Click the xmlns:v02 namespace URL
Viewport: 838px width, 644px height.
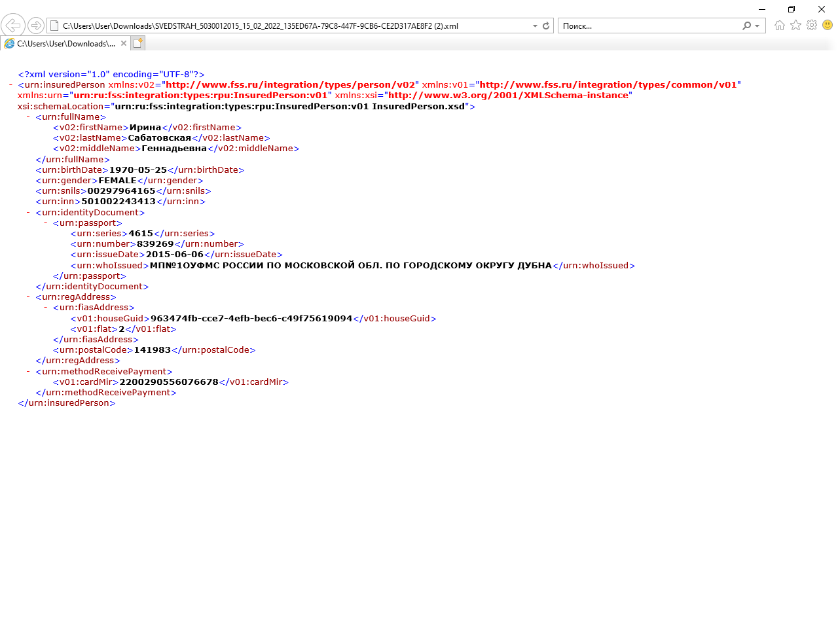tap(290, 85)
